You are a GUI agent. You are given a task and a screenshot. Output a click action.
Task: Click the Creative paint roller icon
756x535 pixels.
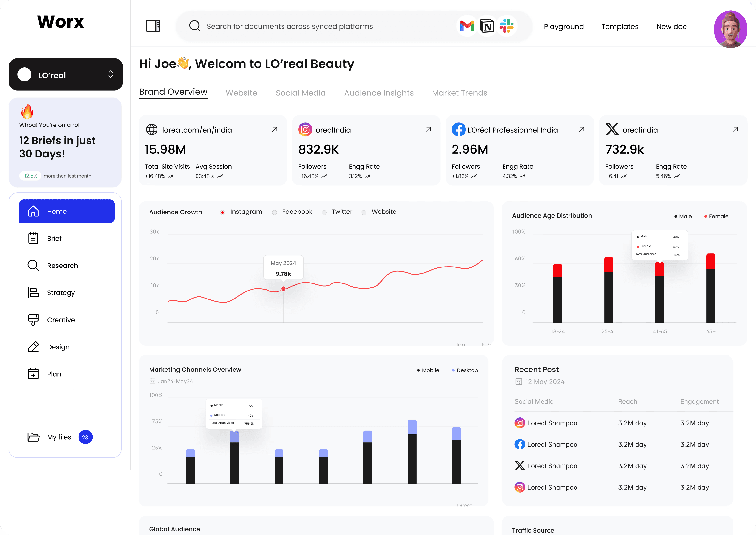tap(33, 320)
